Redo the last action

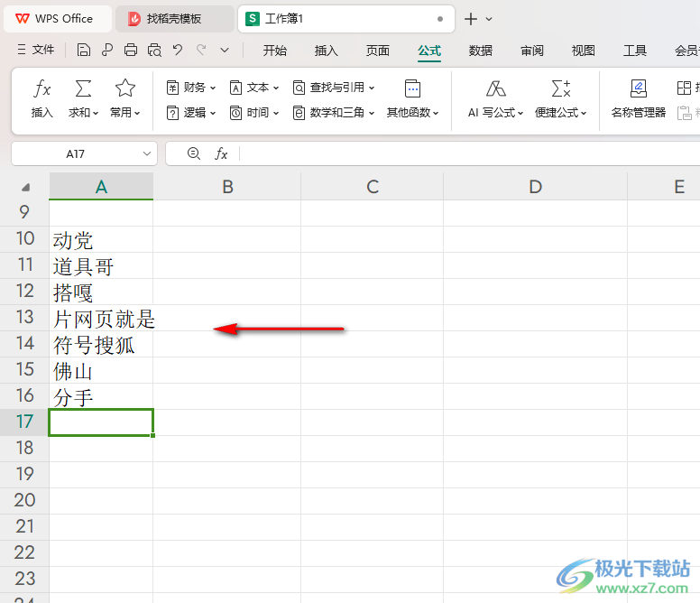[201, 50]
